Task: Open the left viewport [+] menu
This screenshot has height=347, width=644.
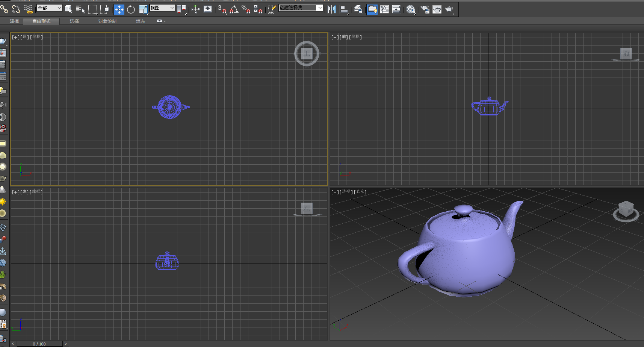Action: (x=15, y=192)
